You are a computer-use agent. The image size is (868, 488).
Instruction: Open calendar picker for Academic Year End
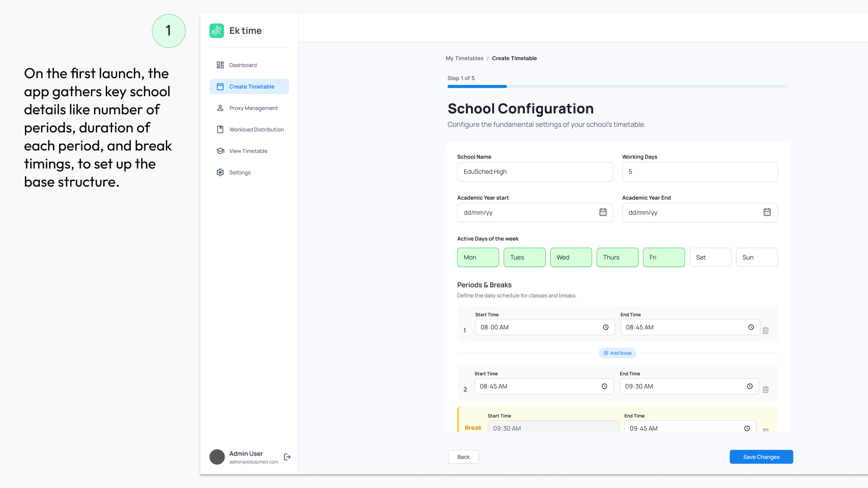(767, 212)
